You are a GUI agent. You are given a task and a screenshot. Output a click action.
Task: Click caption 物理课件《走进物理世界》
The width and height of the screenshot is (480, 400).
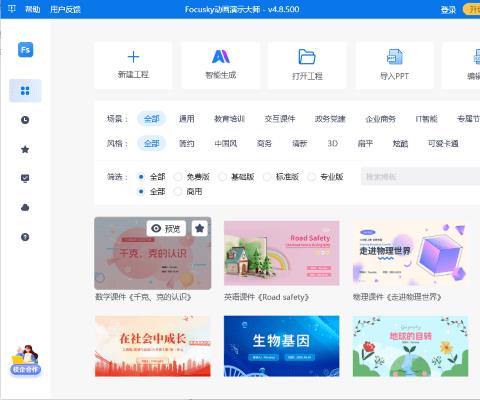[397, 297]
